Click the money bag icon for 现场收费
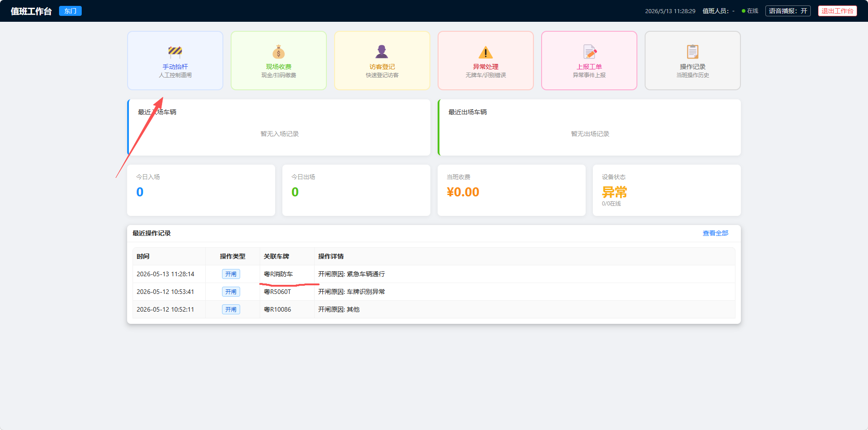The height and width of the screenshot is (430, 868). [x=279, y=52]
